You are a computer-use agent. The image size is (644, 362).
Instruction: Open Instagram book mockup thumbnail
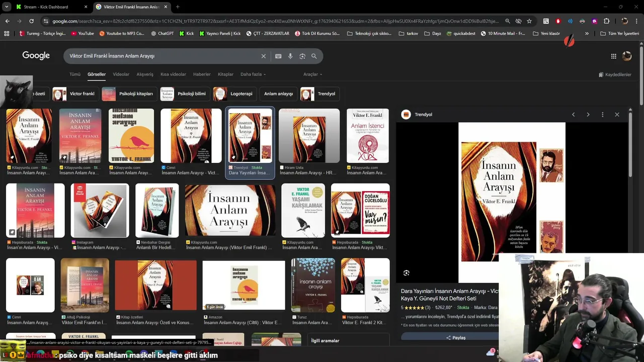100,211
